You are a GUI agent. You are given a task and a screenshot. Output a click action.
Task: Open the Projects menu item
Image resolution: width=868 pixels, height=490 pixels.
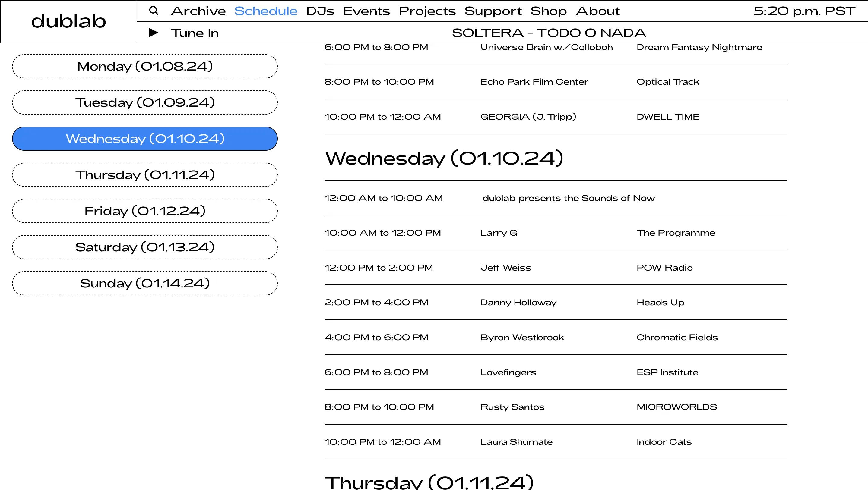[427, 11]
